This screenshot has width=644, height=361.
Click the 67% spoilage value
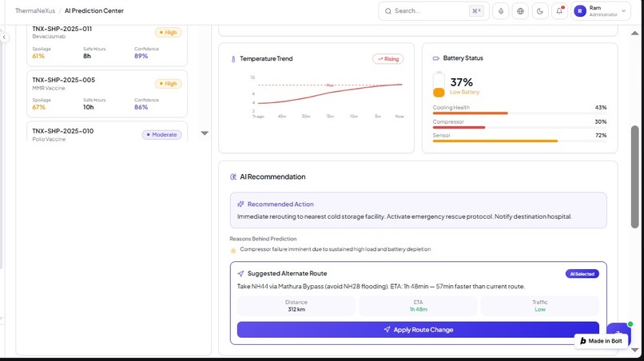38,107
